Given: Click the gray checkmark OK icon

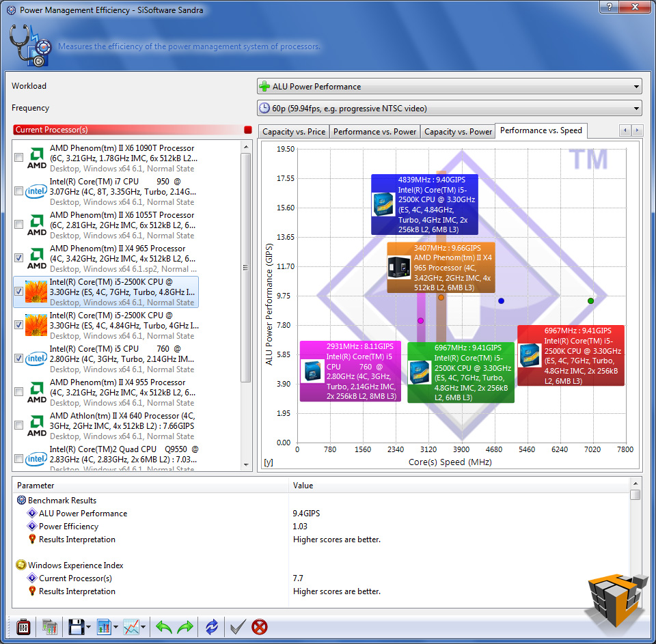Looking at the screenshot, I should click(x=238, y=627).
